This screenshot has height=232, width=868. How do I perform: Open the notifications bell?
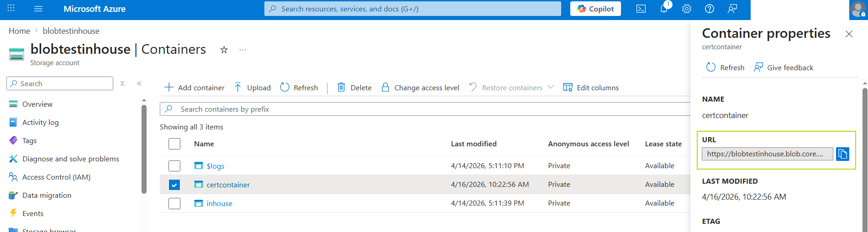point(664,9)
